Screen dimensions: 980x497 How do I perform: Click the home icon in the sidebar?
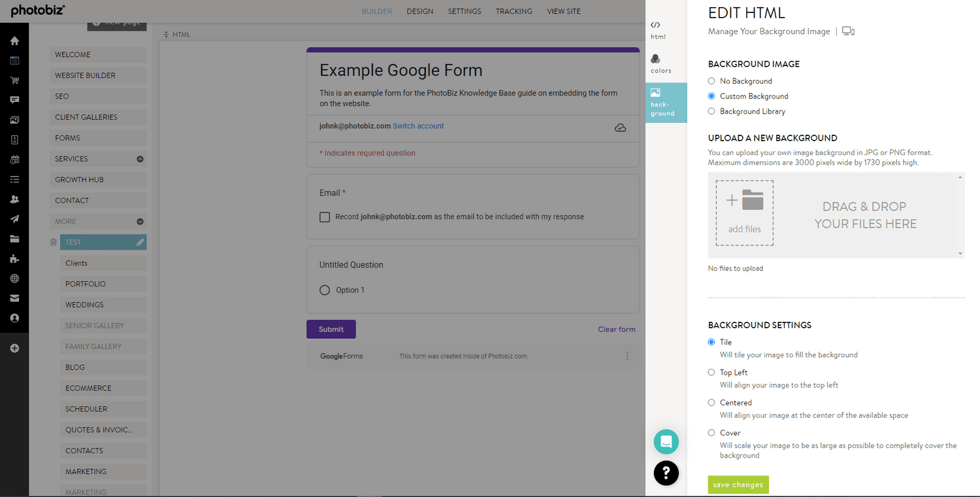pos(14,40)
